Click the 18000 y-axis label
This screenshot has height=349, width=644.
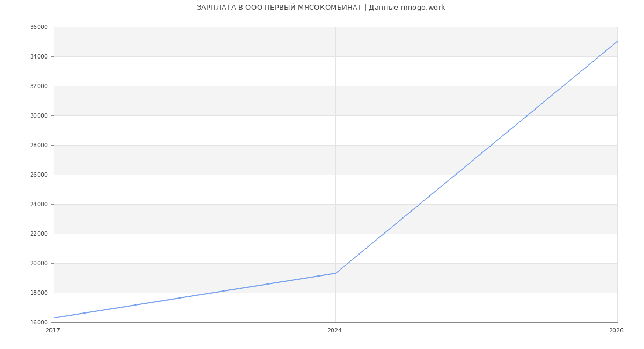tap(39, 293)
